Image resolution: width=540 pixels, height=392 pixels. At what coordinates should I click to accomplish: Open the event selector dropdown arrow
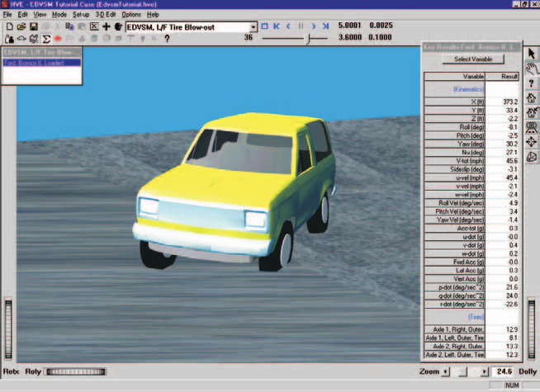[253, 27]
